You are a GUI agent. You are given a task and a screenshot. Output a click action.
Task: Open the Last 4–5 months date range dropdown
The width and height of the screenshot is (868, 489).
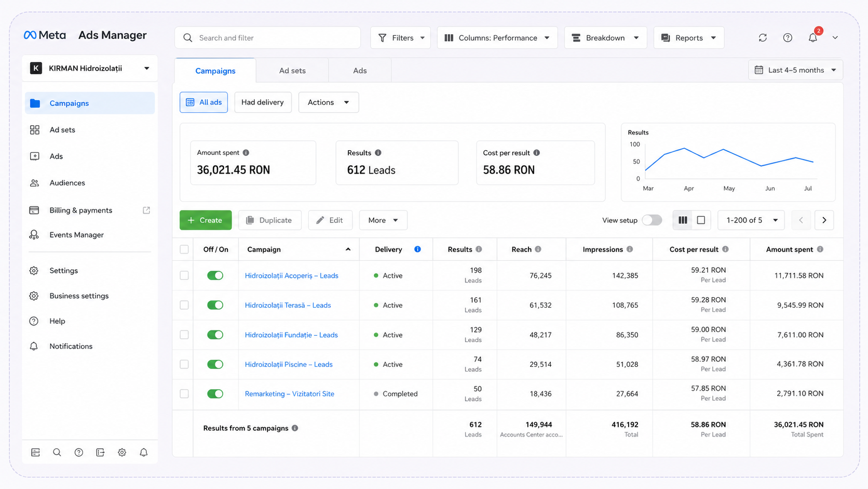tap(795, 70)
